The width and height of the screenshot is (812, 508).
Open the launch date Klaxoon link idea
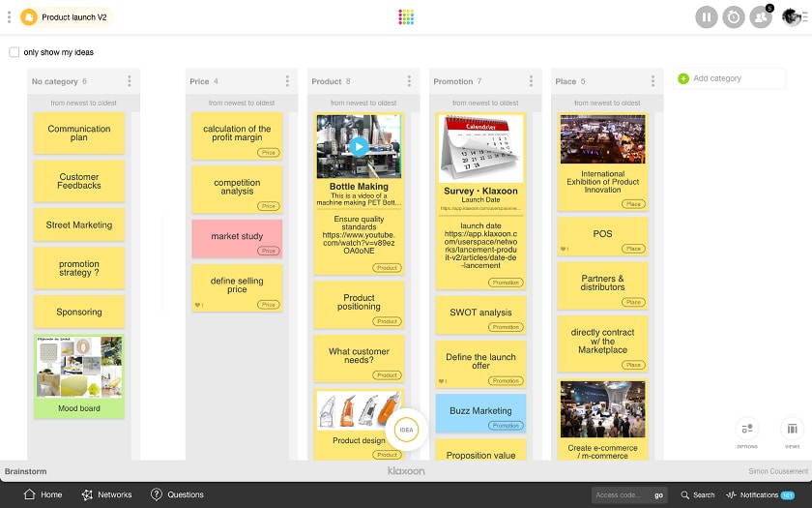(480, 246)
